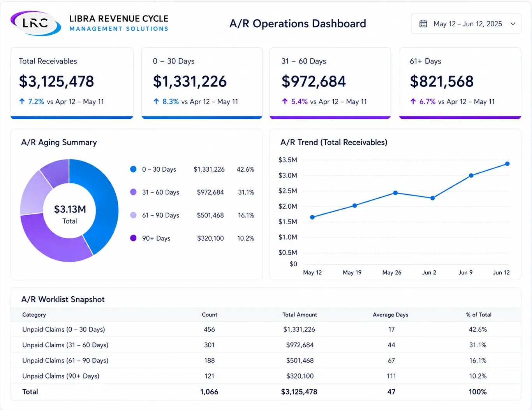Select Unpaid Claims (90+ Days) row

(266, 376)
